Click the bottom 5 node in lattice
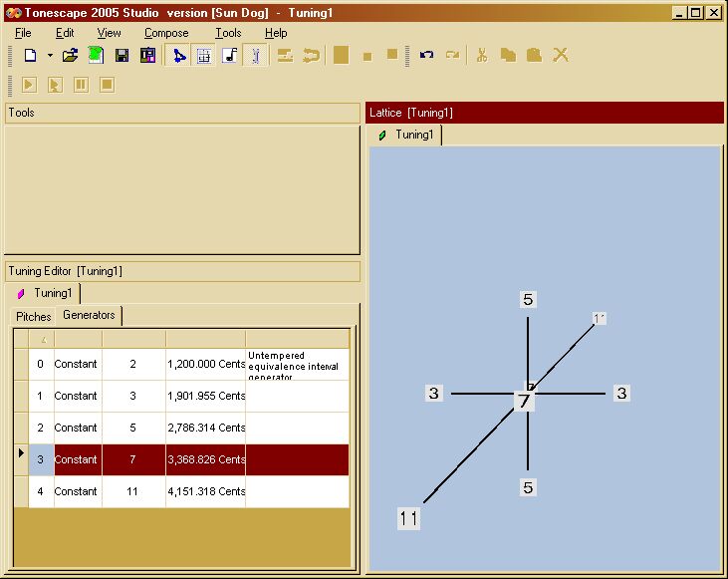Image resolution: width=728 pixels, height=579 pixels. tap(528, 487)
